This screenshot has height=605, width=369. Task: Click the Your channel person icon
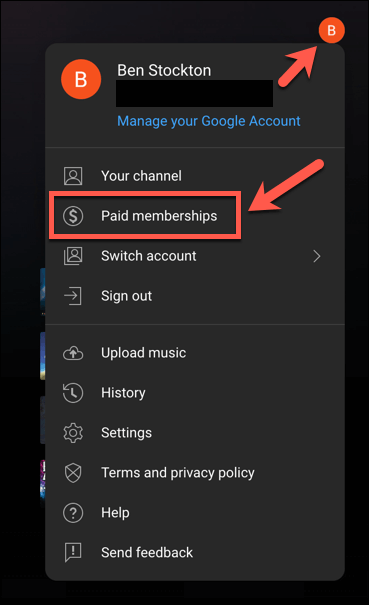[x=73, y=176]
